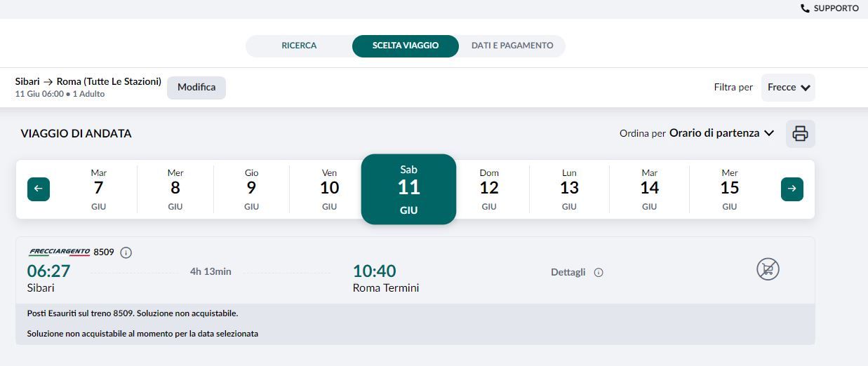Go to the Ricerca step tab
868x366 pixels.
tap(299, 46)
